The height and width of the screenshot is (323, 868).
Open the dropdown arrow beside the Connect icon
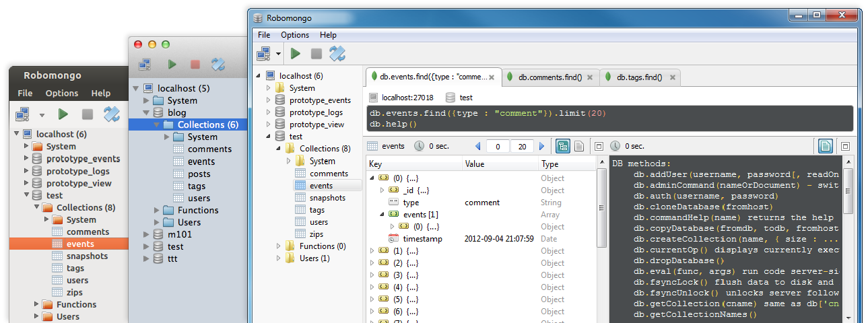coord(279,54)
